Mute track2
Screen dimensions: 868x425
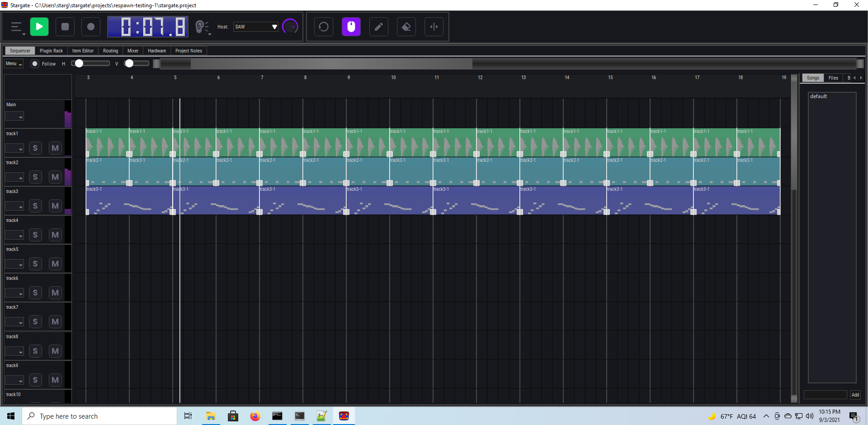tap(55, 177)
